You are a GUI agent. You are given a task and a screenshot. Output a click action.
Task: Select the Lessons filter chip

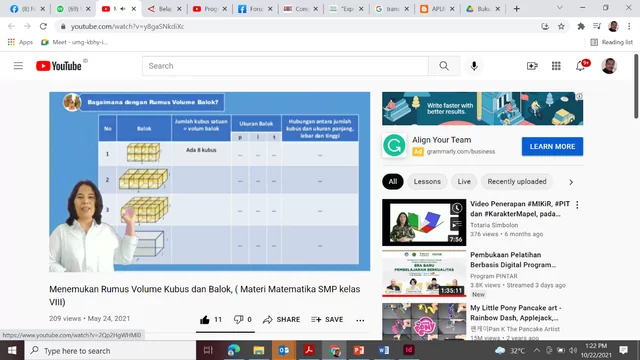[x=427, y=182]
